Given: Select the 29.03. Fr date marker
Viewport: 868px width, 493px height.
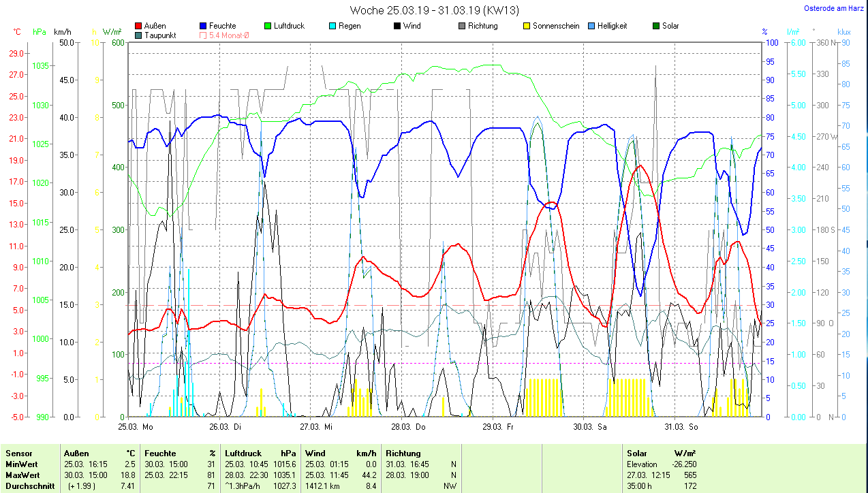Looking at the screenshot, I should pos(498,427).
